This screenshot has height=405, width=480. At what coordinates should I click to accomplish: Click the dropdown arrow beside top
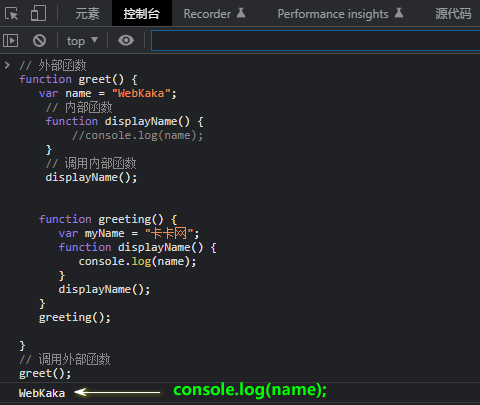pyautogui.click(x=95, y=40)
